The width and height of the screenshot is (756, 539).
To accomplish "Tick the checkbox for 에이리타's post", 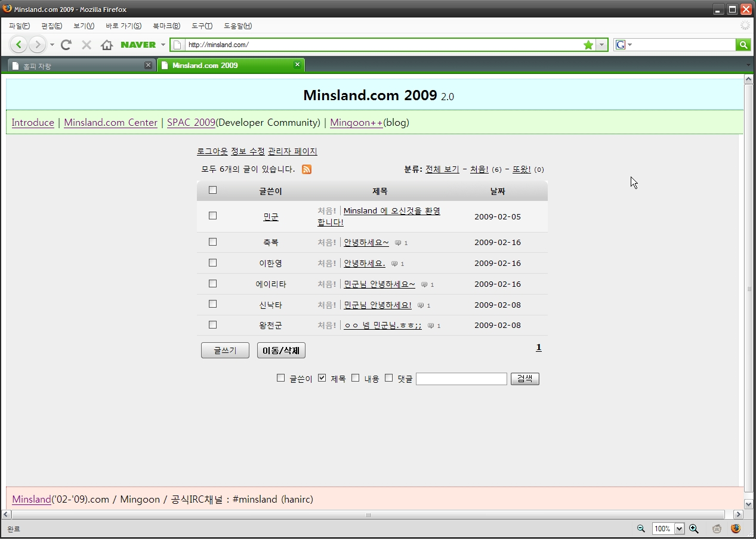I will (x=212, y=284).
